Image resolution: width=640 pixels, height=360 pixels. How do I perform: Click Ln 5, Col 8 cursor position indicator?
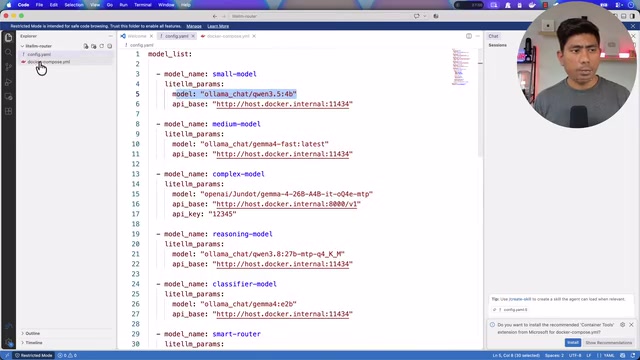(516, 355)
